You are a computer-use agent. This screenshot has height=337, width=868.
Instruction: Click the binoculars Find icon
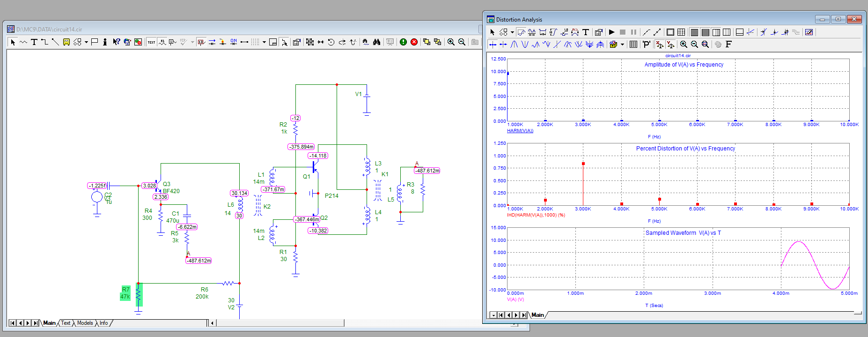[376, 42]
